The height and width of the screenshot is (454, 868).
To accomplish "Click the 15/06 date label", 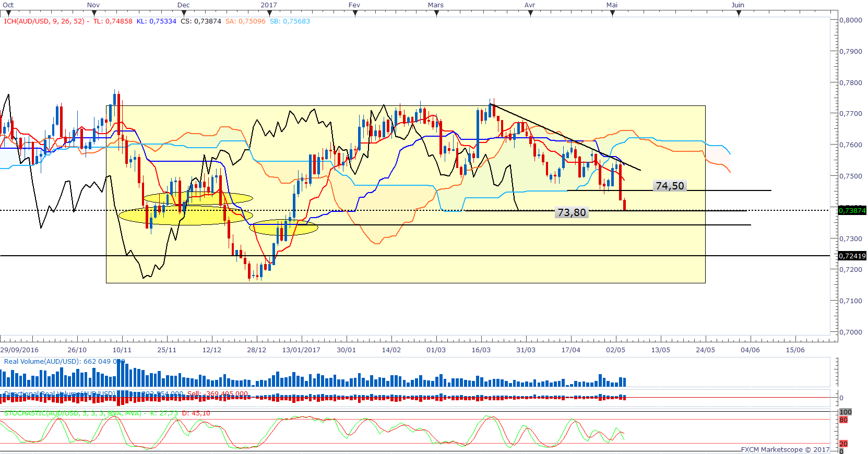I will click(795, 350).
